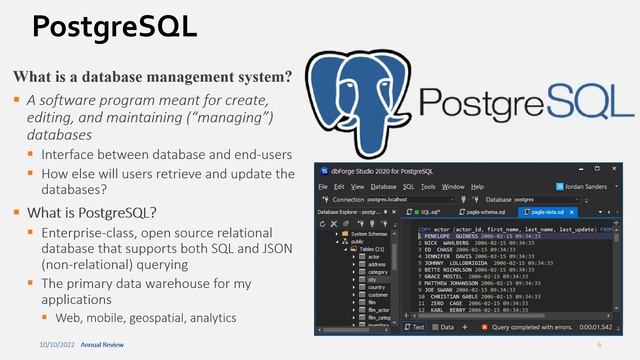Click the country table icon
The width and height of the screenshot is (640, 360).
coord(362,287)
